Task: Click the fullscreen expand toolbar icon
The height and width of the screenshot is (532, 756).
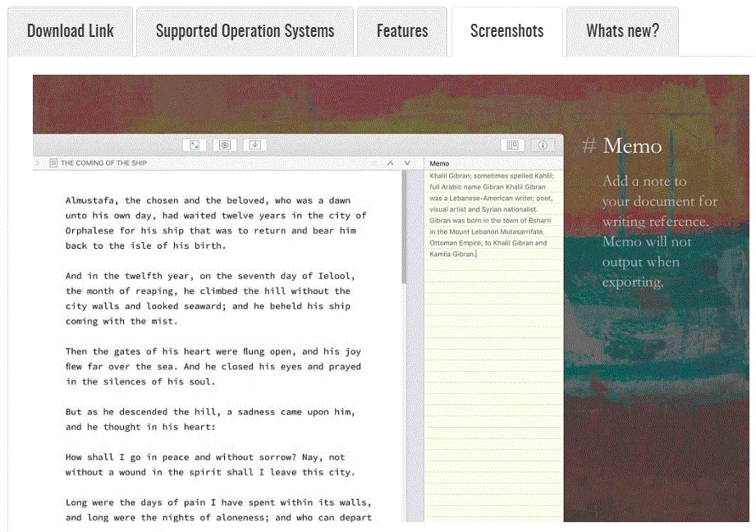Action: coord(195,145)
